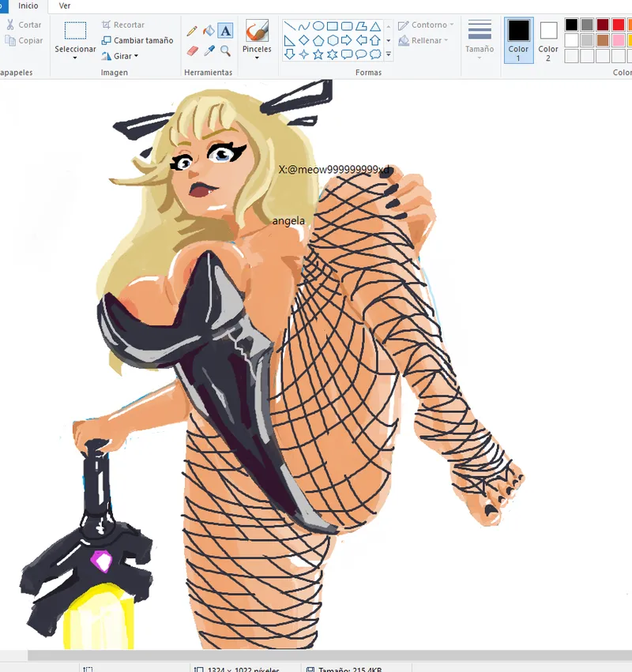
Task: Pick the Rounded rectangle shape
Action: [x=347, y=27]
